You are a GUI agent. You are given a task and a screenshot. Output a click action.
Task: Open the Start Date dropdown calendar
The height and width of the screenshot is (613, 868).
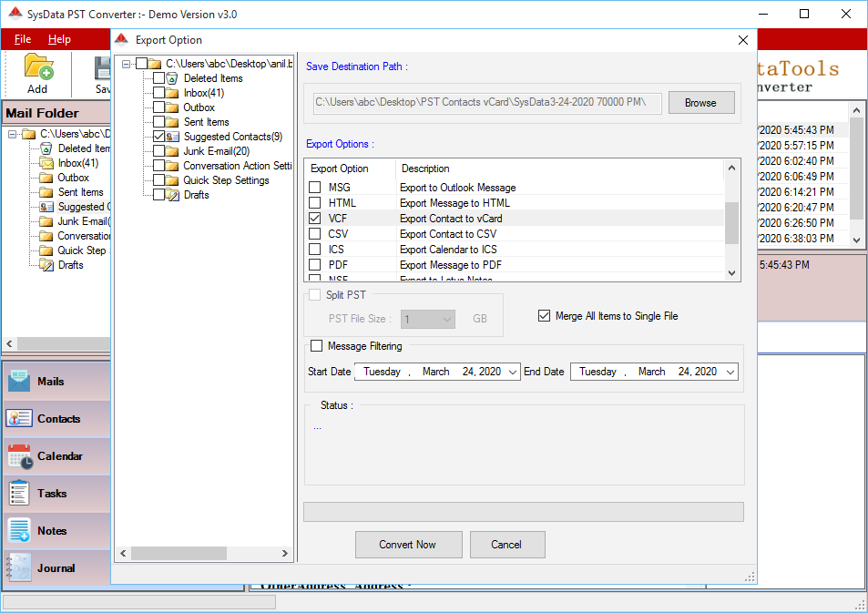point(513,372)
